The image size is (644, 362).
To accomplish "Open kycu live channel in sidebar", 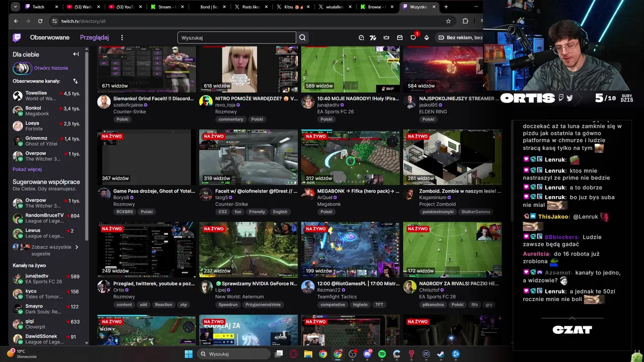I will tap(46, 294).
